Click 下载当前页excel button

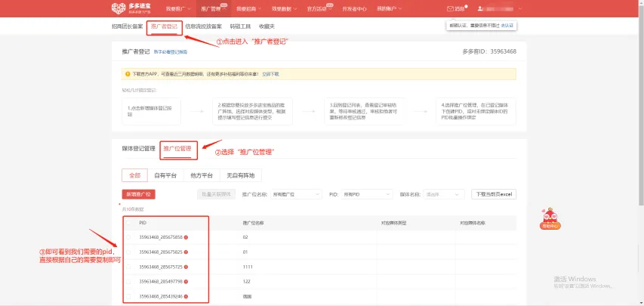[494, 194]
